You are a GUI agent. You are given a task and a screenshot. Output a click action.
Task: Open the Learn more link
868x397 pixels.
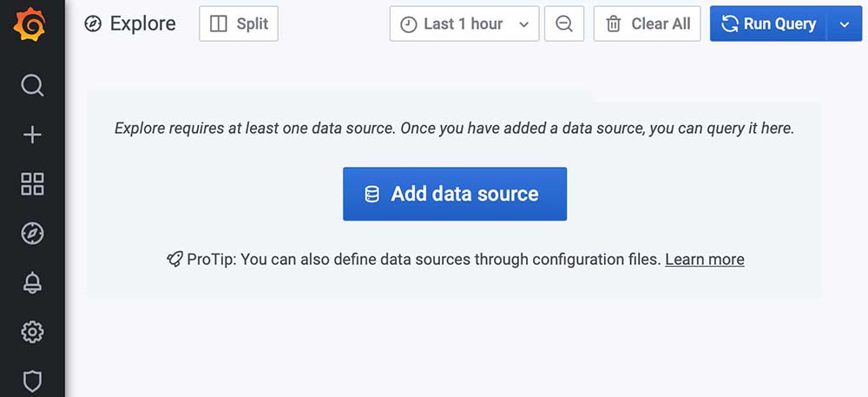coord(704,259)
